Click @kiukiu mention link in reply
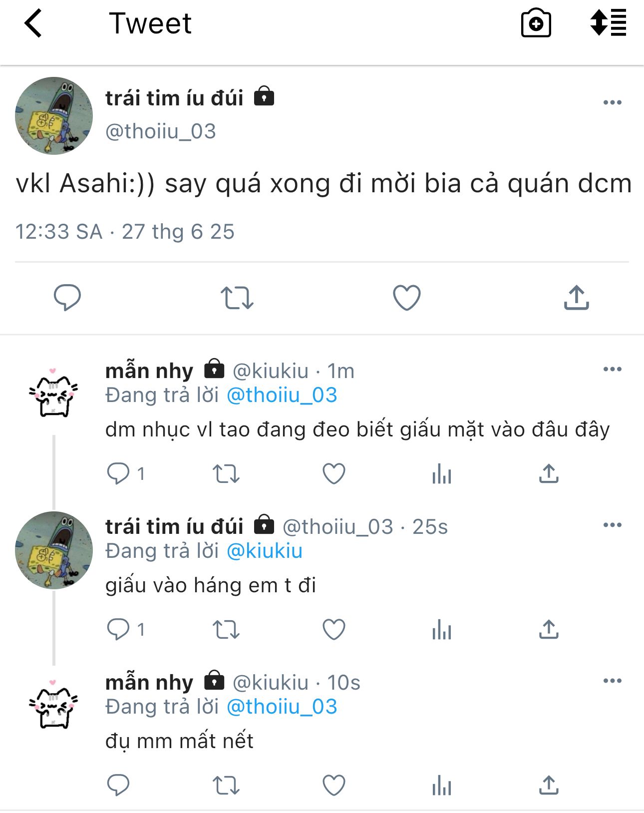The image size is (644, 813). 264,551
